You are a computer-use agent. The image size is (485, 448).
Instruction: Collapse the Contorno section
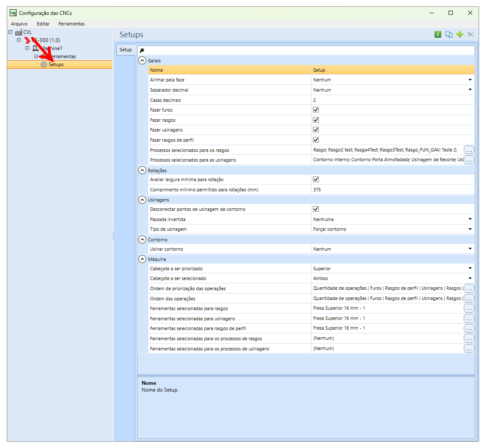click(x=142, y=239)
